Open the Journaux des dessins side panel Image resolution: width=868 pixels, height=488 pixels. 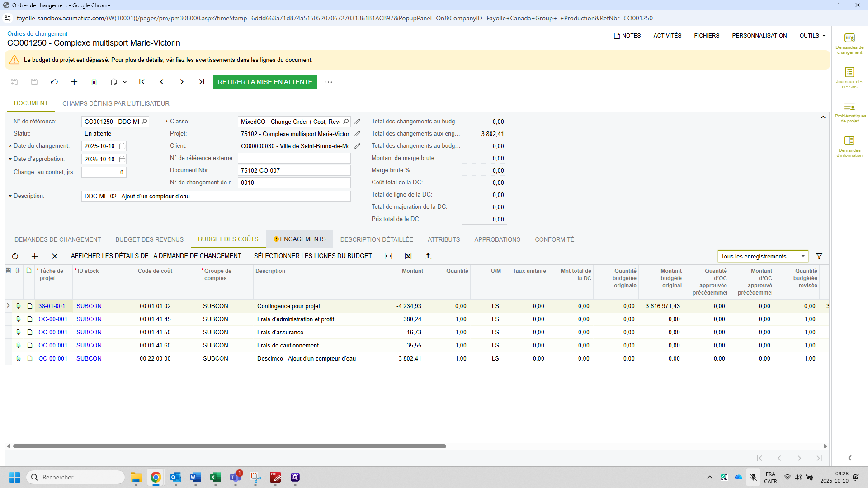pos(849,77)
